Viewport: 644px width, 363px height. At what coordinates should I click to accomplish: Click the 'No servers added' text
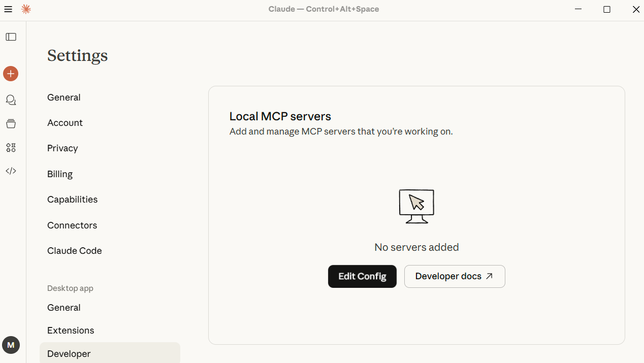click(x=416, y=247)
